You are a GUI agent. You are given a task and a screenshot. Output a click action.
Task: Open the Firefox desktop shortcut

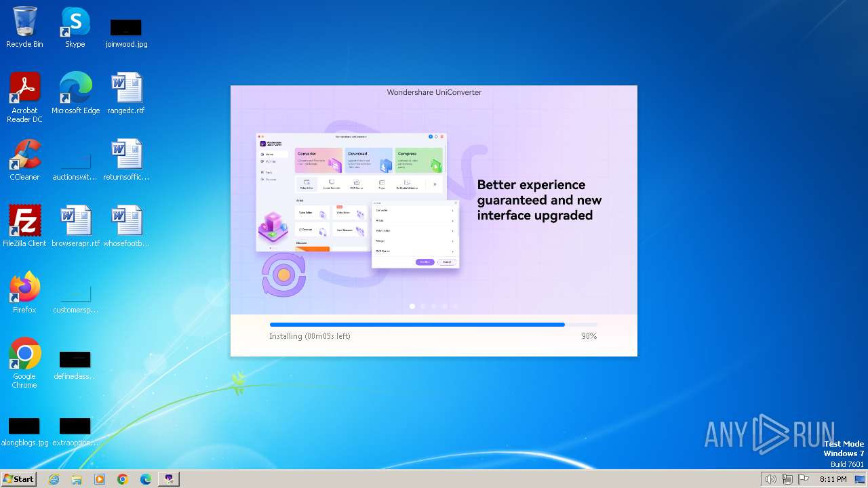24,293
